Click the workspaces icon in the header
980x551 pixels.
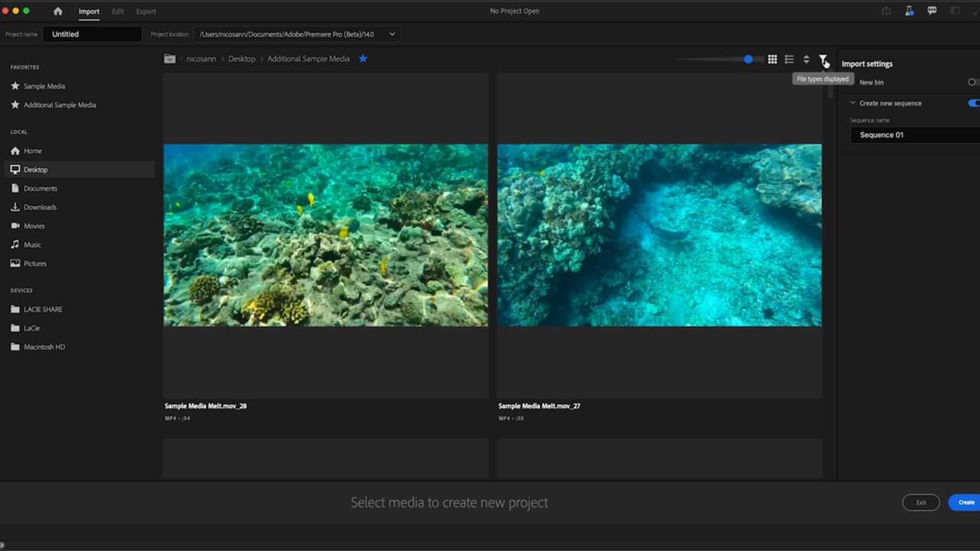(x=954, y=11)
